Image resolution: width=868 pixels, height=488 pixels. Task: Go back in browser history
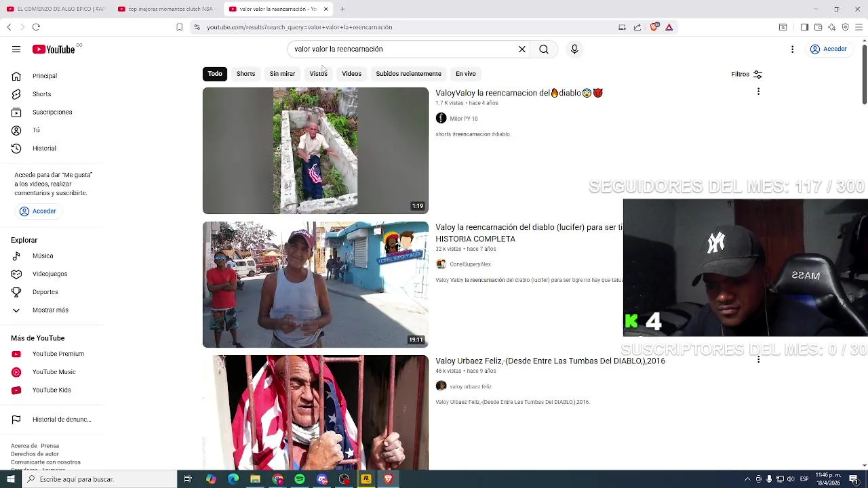pos(9,27)
